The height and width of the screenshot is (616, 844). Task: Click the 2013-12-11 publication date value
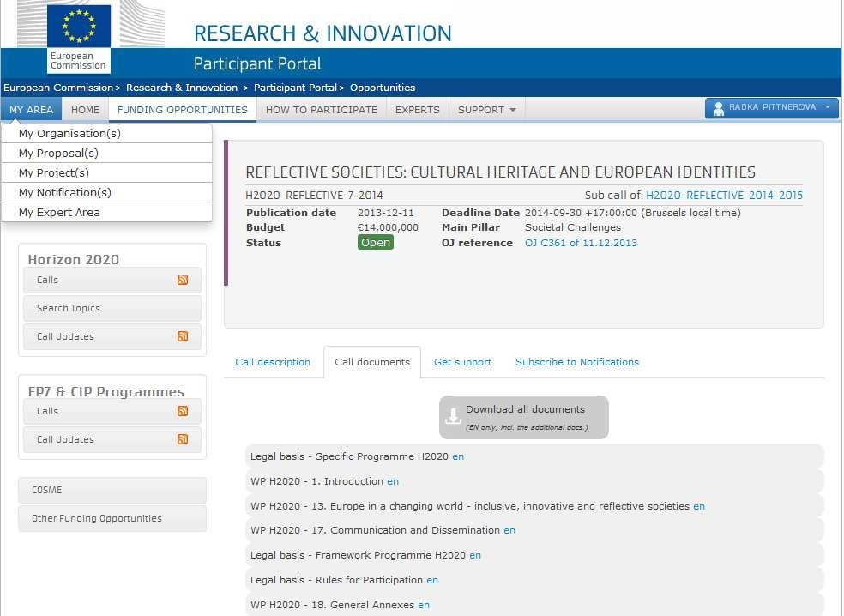click(x=385, y=213)
